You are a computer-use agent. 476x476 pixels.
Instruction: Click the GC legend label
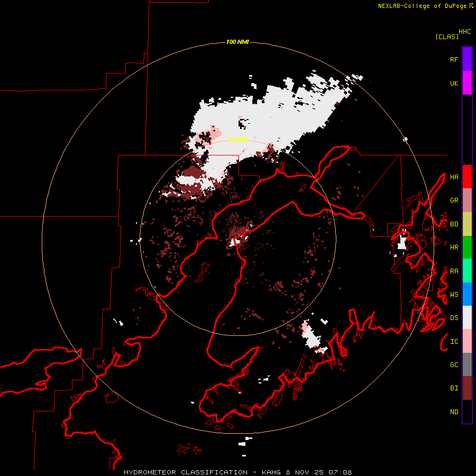tap(454, 364)
